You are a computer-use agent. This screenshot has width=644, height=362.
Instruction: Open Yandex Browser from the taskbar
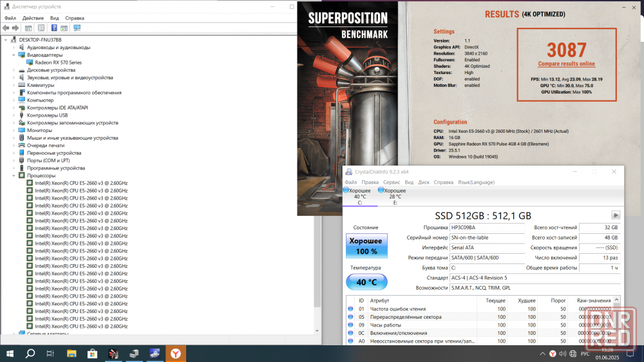[176, 354]
